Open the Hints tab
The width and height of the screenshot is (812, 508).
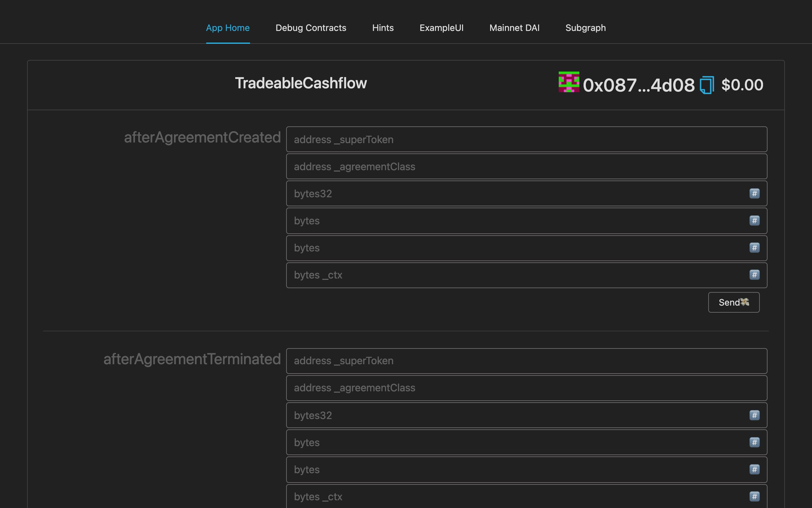tap(383, 28)
